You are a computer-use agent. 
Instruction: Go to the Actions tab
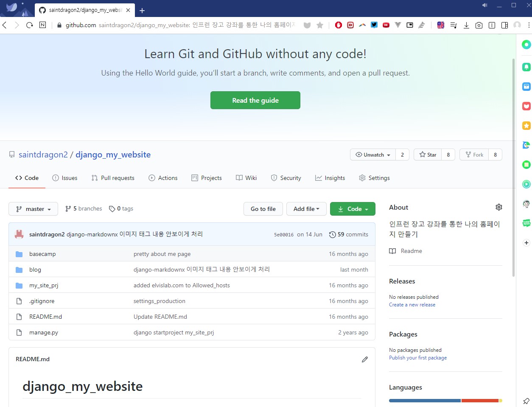163,178
